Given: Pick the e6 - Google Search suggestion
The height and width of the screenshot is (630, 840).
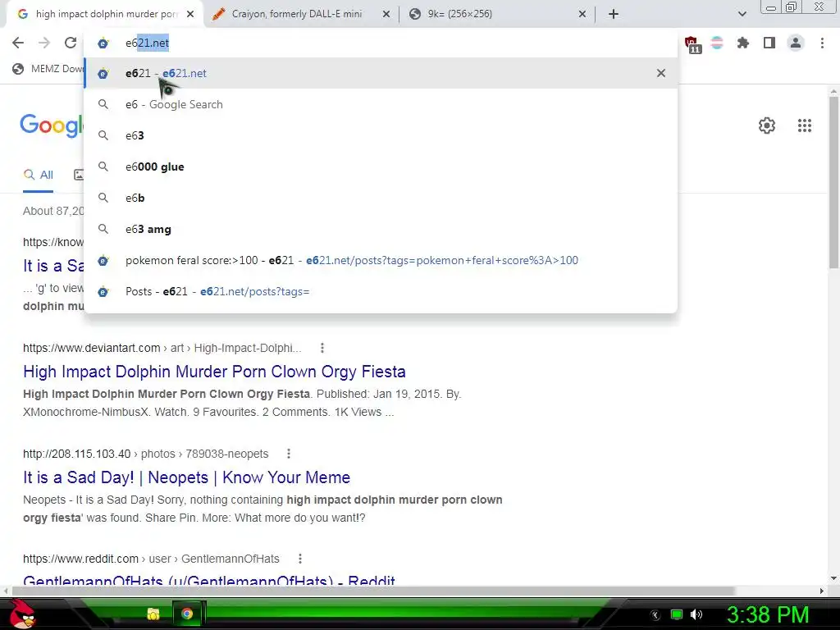Looking at the screenshot, I should tap(381, 104).
